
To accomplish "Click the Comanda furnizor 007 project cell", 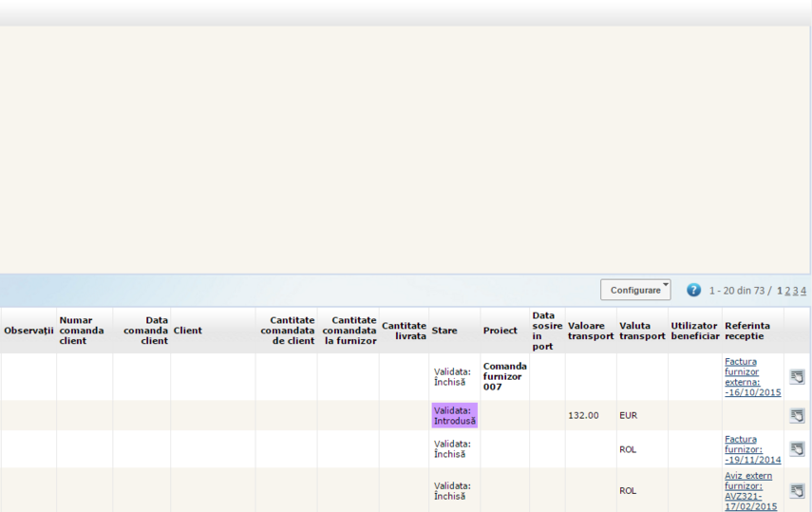I will click(504, 377).
